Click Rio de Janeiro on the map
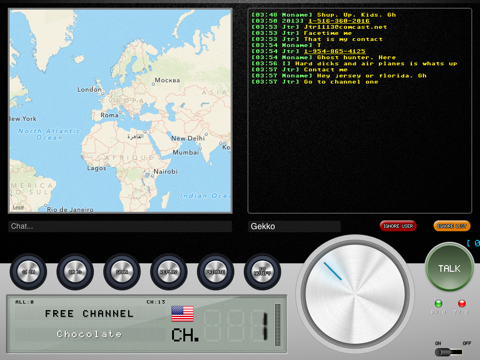The image size is (480, 360). [70, 210]
